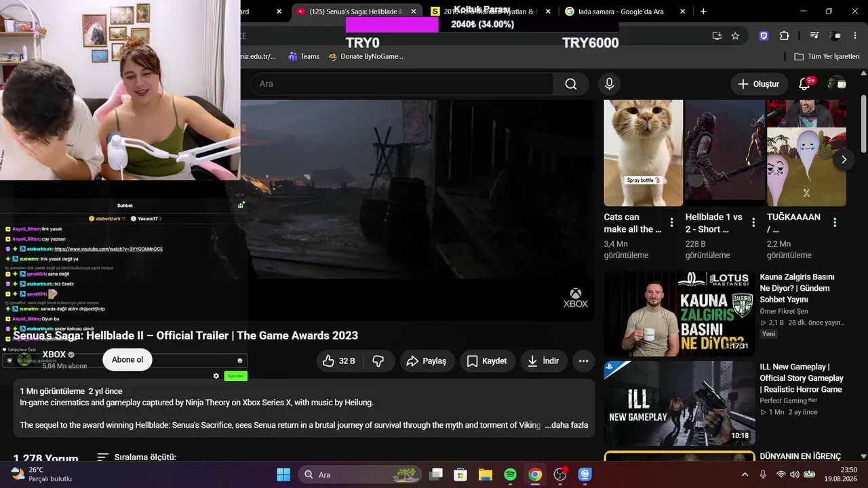
Task: Open the Chrome three-dot menu
Action: pos(854,36)
